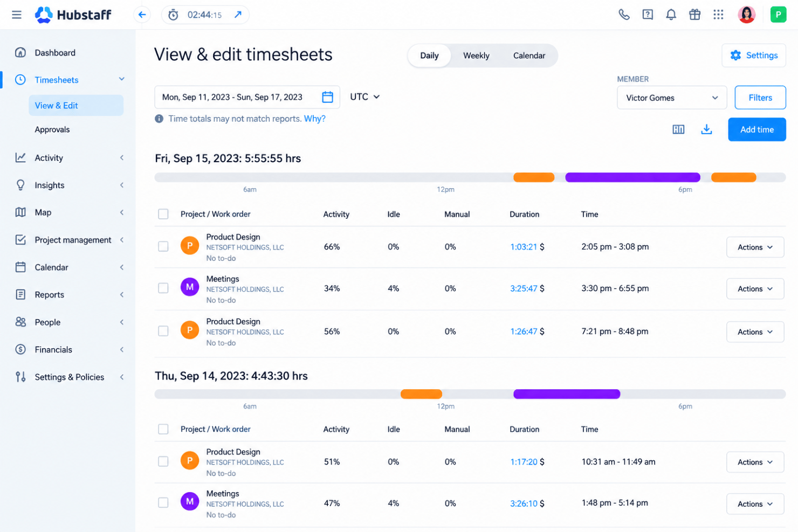Expand the Activity sidebar section
This screenshot has width=798, height=532.
(x=122, y=157)
